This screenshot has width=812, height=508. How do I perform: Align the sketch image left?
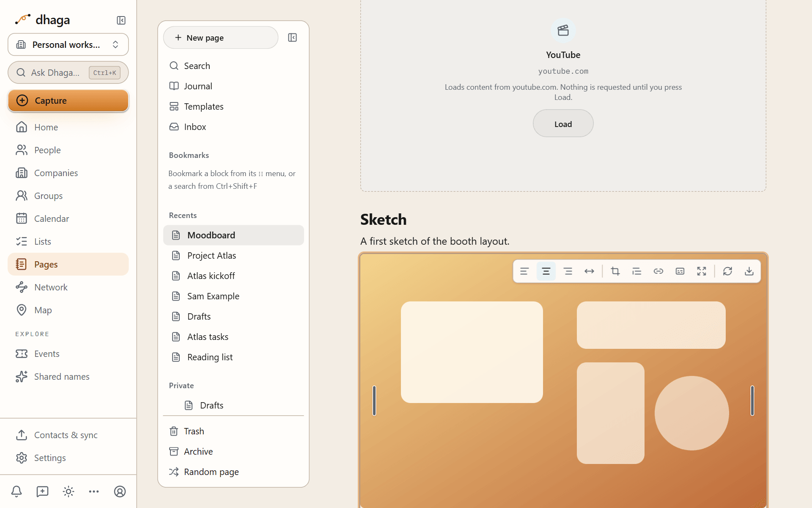tap(524, 271)
